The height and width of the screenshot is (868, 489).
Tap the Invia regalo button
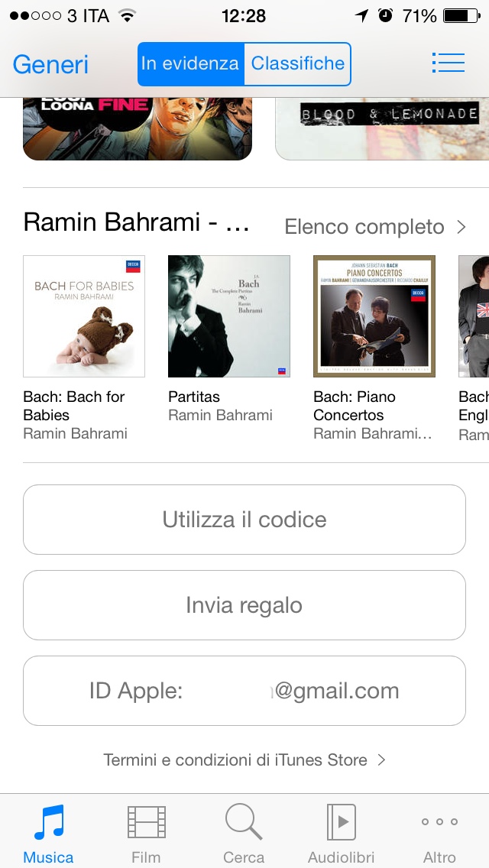coord(244,605)
